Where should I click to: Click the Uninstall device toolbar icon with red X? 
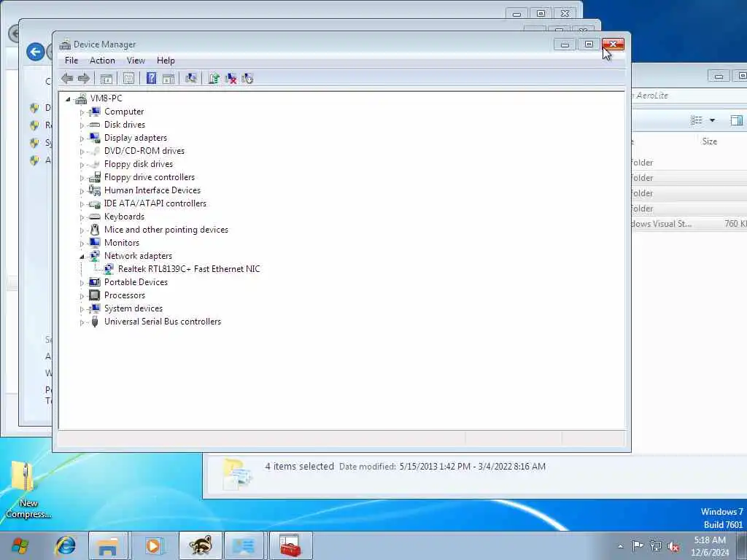pos(231,79)
